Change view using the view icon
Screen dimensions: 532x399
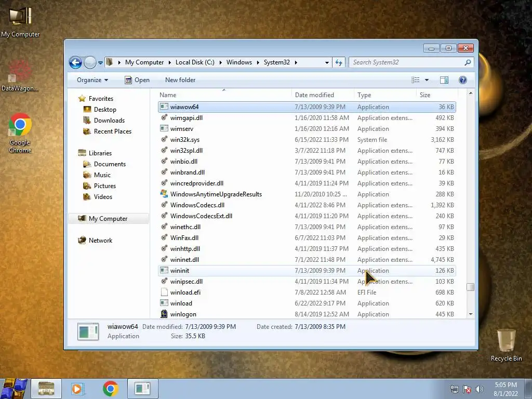tap(416, 80)
